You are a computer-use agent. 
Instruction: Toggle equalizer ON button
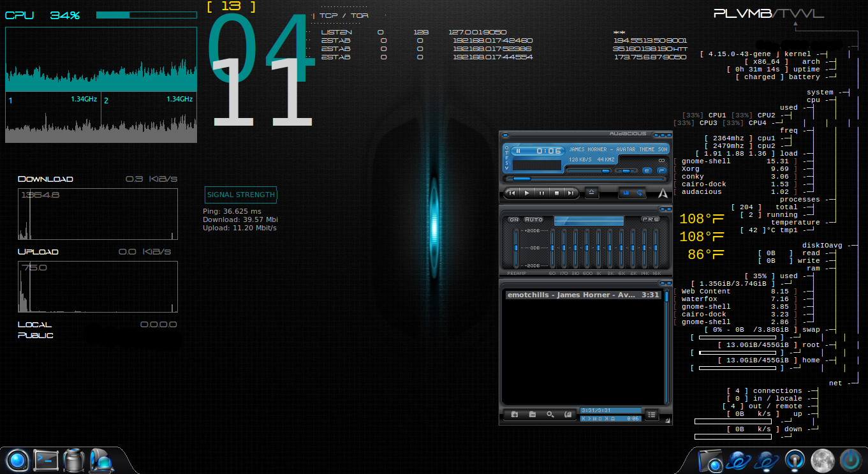pos(514,219)
